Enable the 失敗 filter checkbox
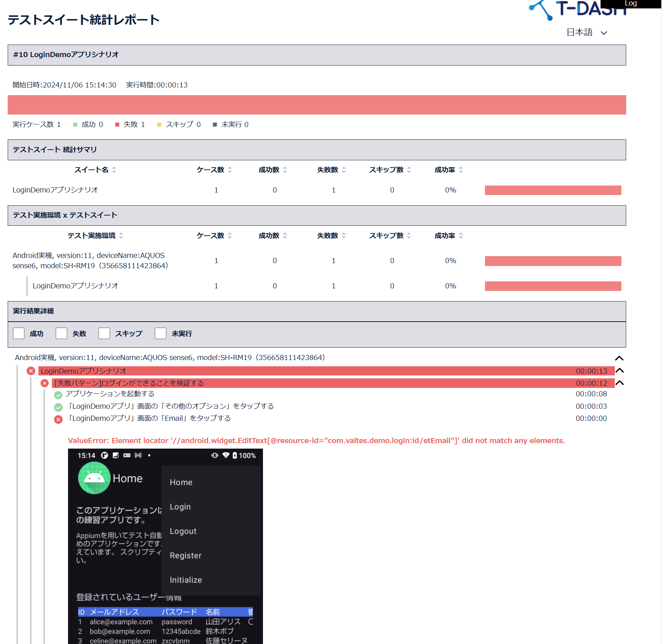Image resolution: width=662 pixels, height=644 pixels. (x=61, y=333)
